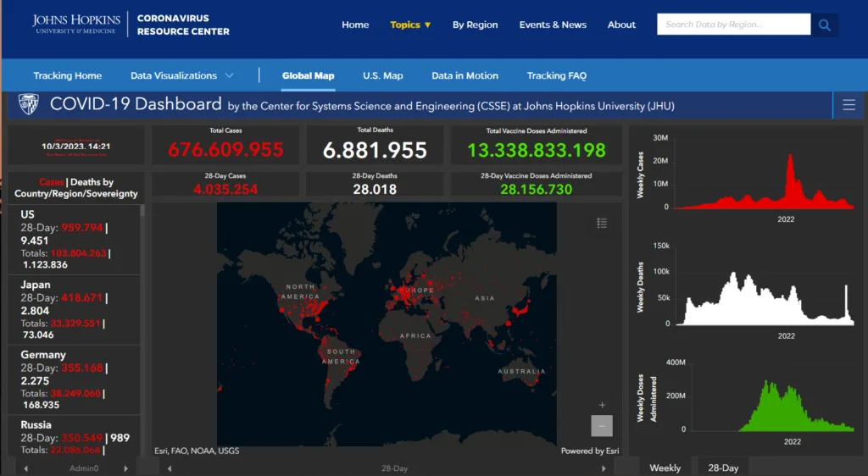The image size is (868, 476).
Task: Zoom out the map with minus button
Action: pos(602,426)
